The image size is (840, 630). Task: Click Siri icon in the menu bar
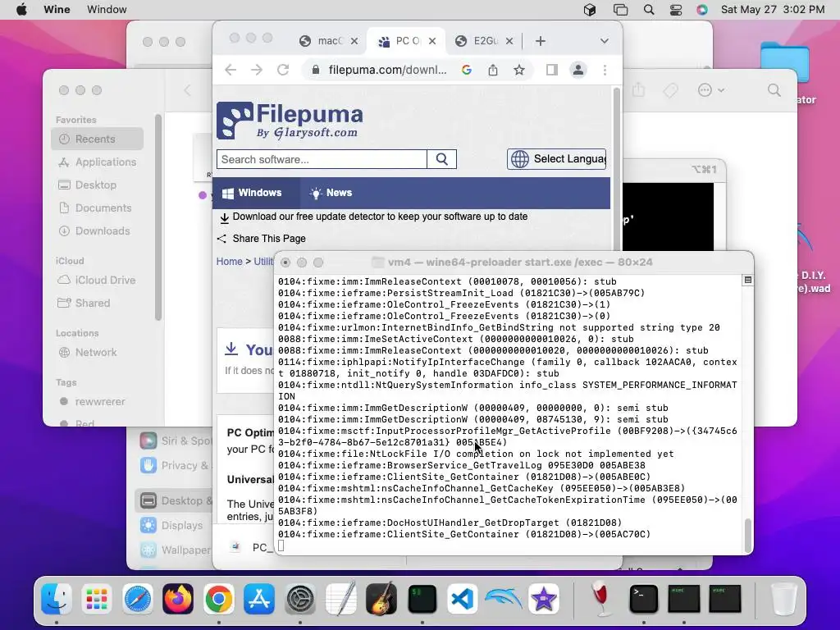(702, 10)
